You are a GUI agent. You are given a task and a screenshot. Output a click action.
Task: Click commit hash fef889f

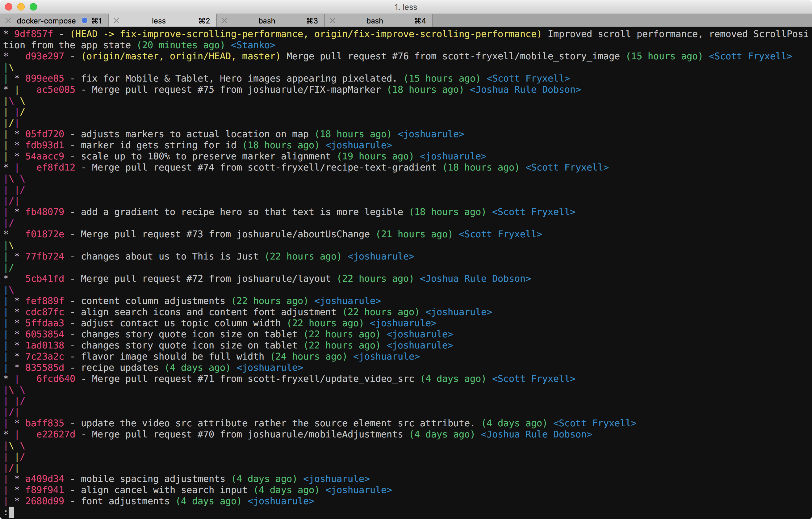(x=44, y=301)
